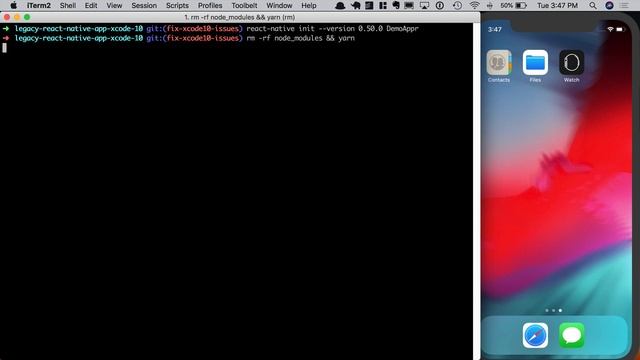640x360 pixels.
Task: Click the battery status icon
Action: point(521,5)
